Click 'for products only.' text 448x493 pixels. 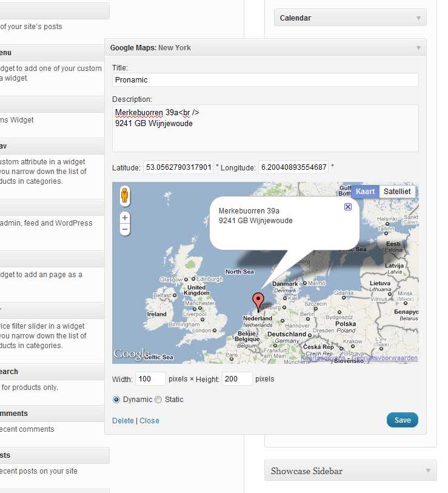[x=30, y=387]
